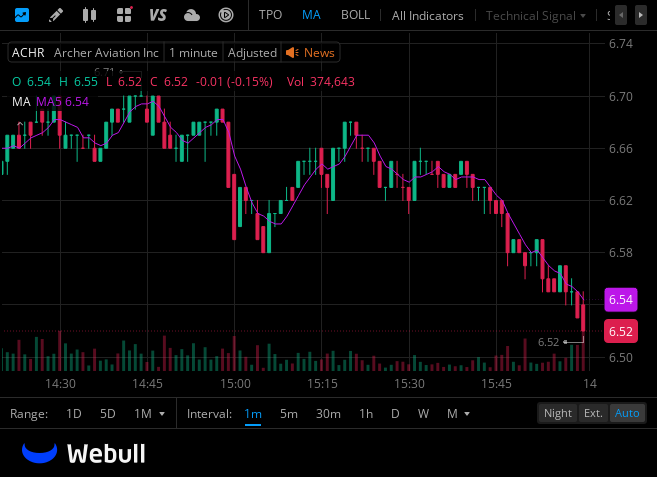Click the red 6.52 current price tag
657x477 pixels.
621,331
